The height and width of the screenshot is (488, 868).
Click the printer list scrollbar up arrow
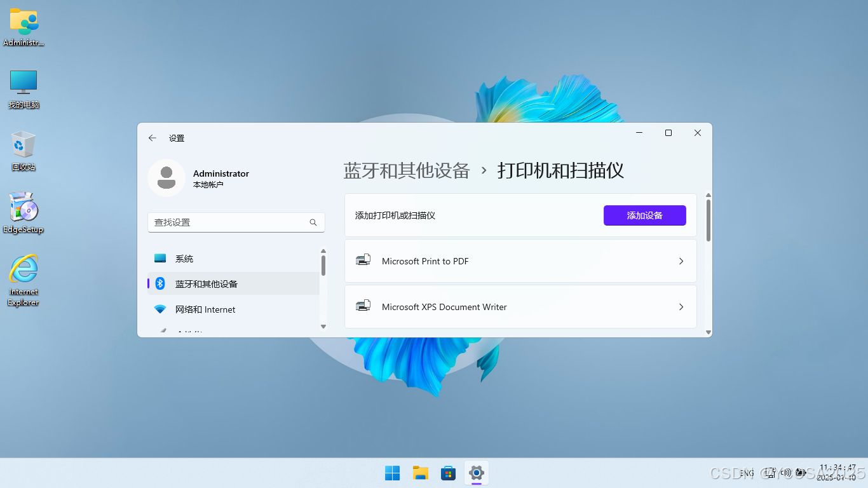click(709, 196)
